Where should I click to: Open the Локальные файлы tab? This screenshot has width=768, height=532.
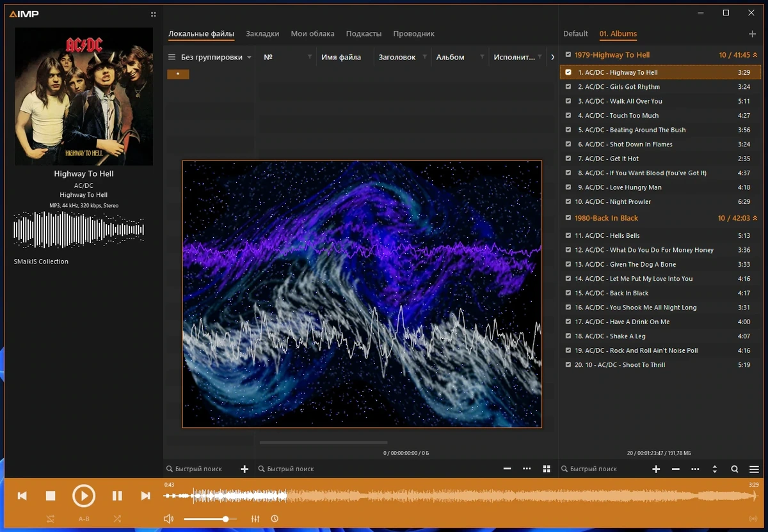tap(201, 34)
